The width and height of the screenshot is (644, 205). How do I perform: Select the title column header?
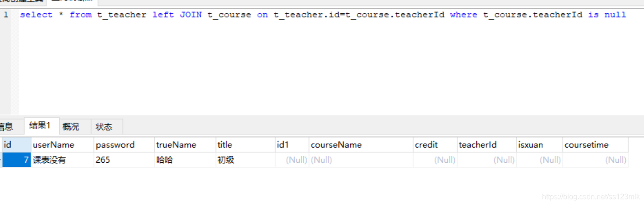(245, 145)
